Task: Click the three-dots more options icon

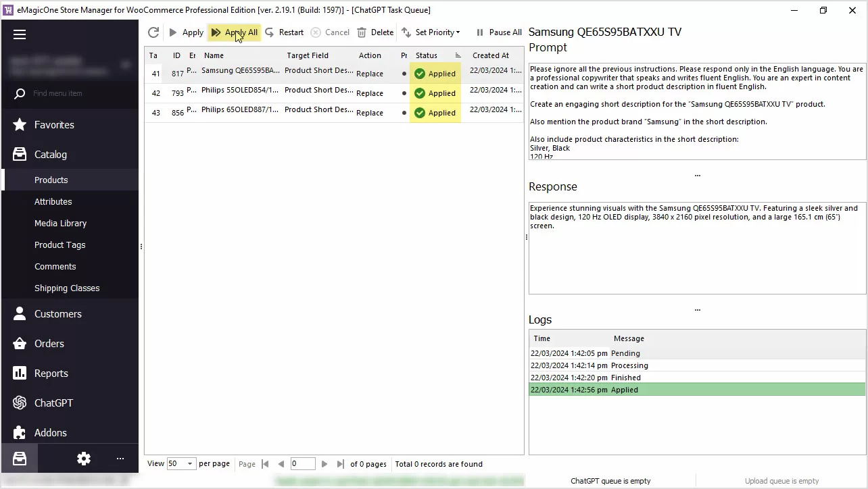Action: click(120, 459)
